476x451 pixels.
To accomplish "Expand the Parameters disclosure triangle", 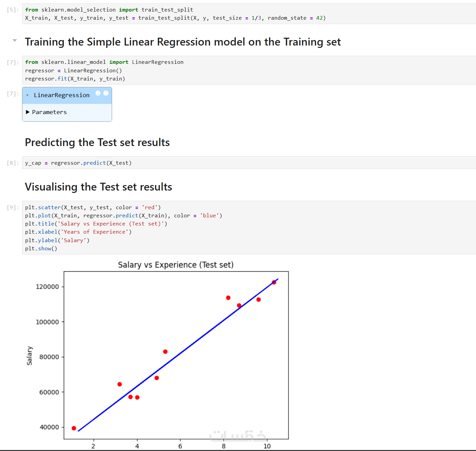I will point(28,112).
